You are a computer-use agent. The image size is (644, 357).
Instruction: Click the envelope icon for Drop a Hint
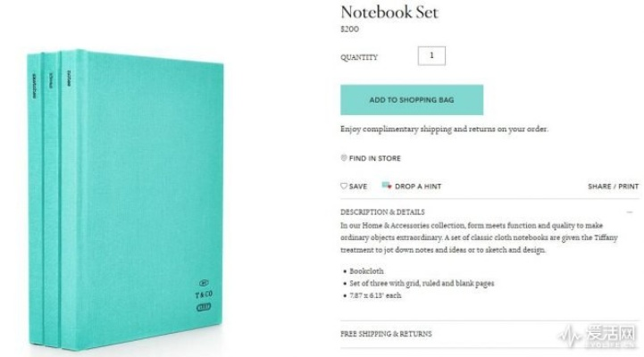click(387, 186)
